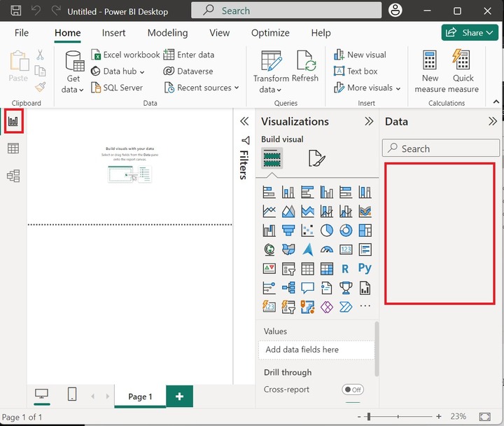
Task: Open the Report view icon
Action: pos(13,121)
